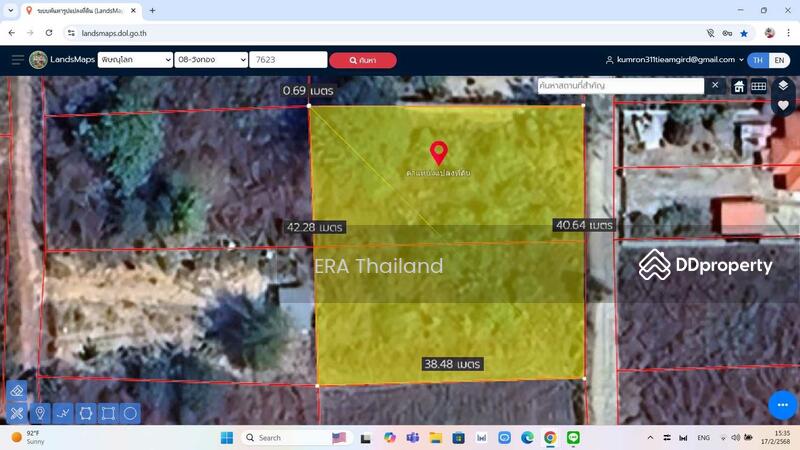Open a new browser tab

[x=153, y=11]
